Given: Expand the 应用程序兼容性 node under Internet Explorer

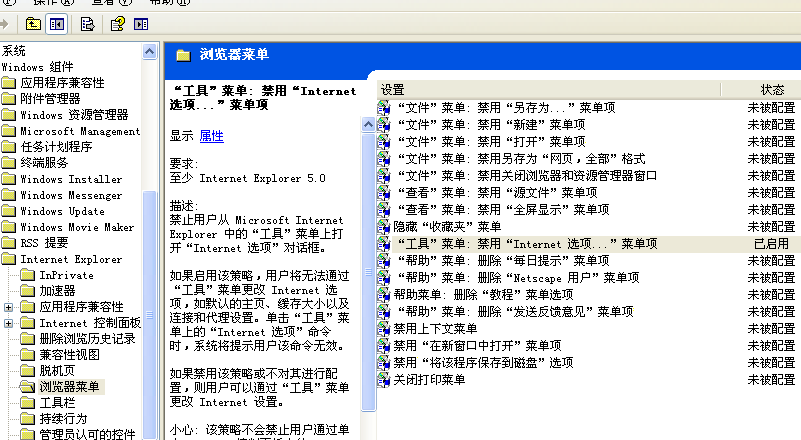Looking at the screenshot, I should [10, 307].
